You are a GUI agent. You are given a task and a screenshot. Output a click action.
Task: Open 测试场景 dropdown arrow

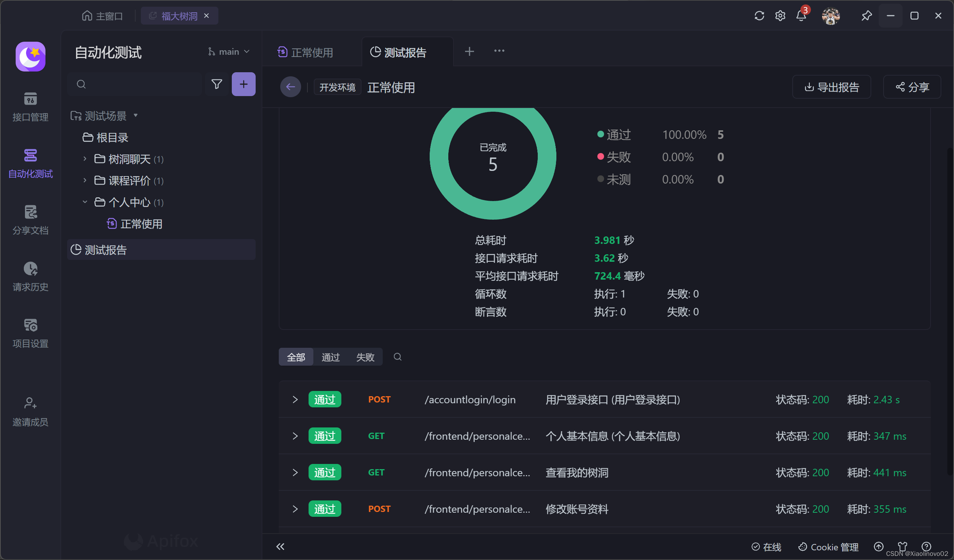(136, 115)
